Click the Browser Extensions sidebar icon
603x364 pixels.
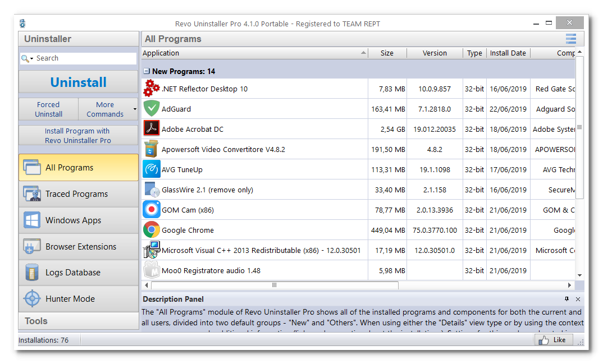(x=32, y=247)
